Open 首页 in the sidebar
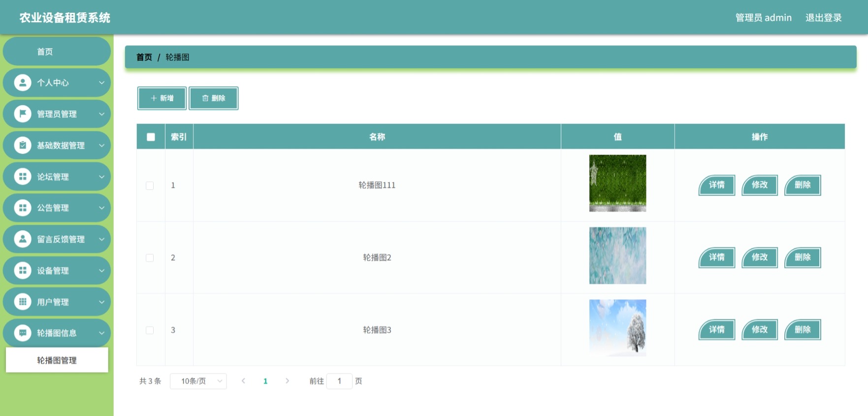 57,51
